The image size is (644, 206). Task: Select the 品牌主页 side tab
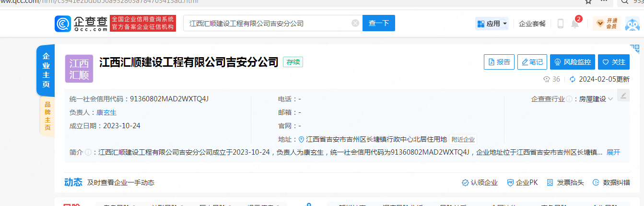[47, 116]
